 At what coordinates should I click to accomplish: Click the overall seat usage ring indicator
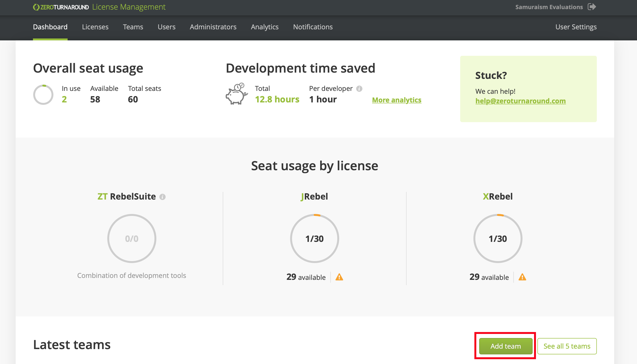(43, 95)
